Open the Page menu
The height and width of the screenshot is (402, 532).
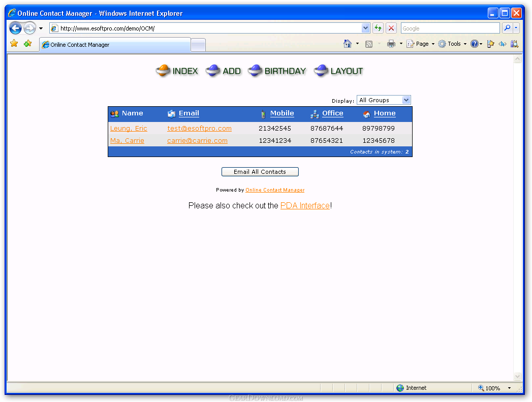click(421, 44)
